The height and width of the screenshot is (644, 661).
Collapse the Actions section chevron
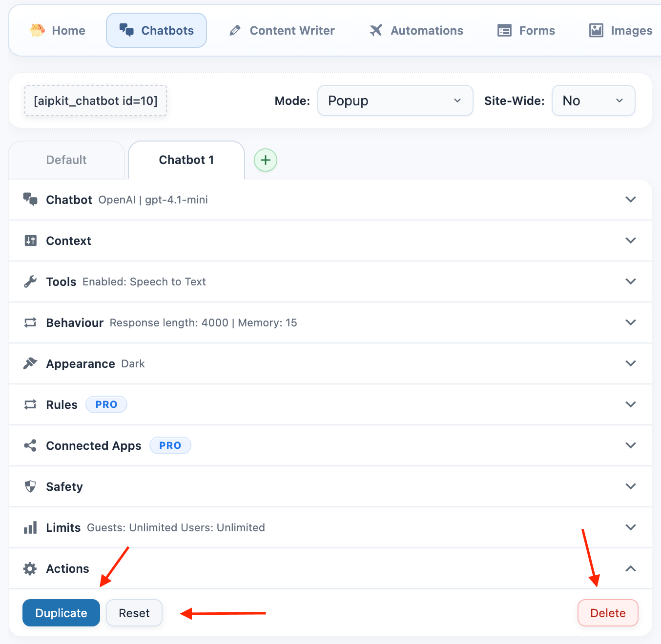(x=631, y=568)
